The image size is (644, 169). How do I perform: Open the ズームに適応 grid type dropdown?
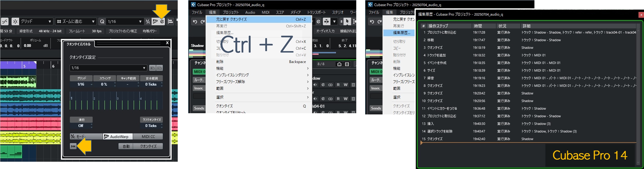click(x=76, y=22)
